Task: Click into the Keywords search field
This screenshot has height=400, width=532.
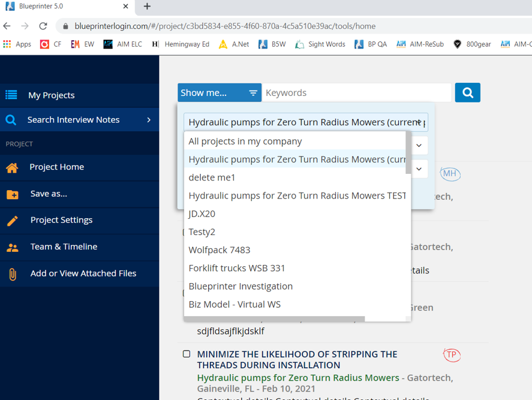Action: [357, 92]
